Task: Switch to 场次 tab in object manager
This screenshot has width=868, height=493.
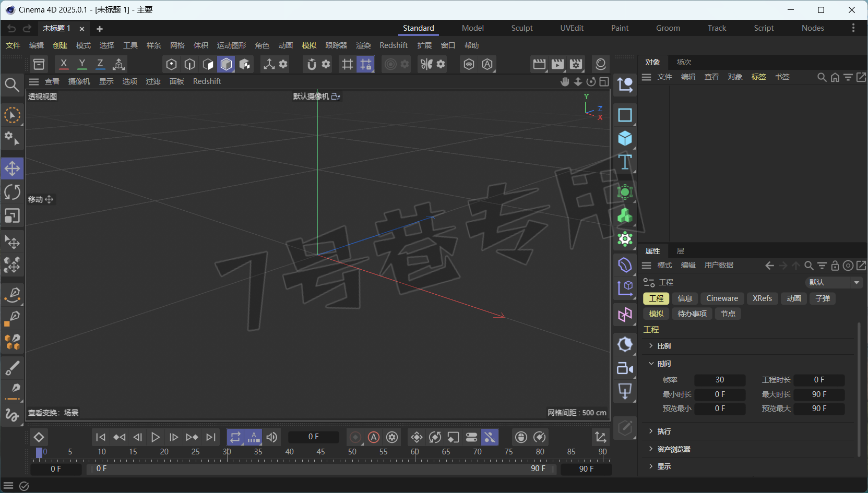Action: pos(684,62)
